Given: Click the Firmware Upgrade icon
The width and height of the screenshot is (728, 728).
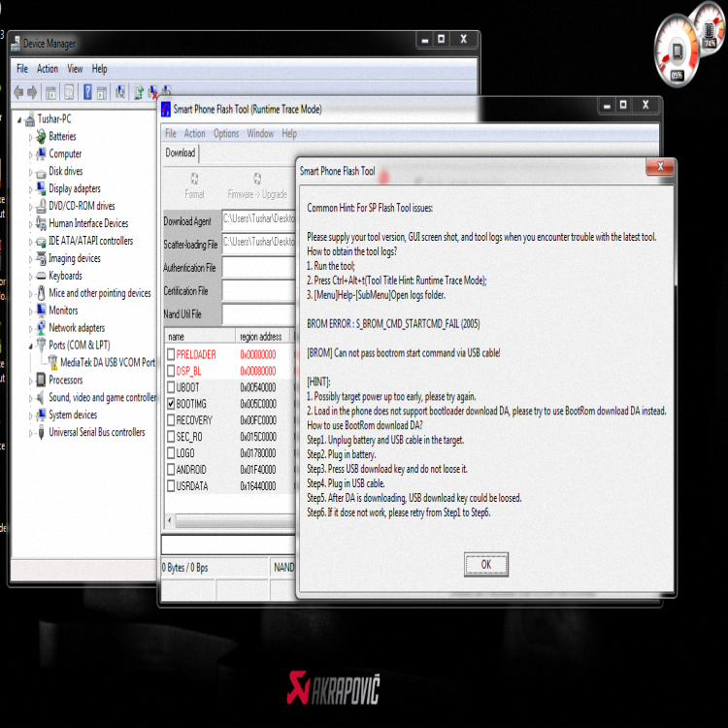Looking at the screenshot, I should point(257,184).
